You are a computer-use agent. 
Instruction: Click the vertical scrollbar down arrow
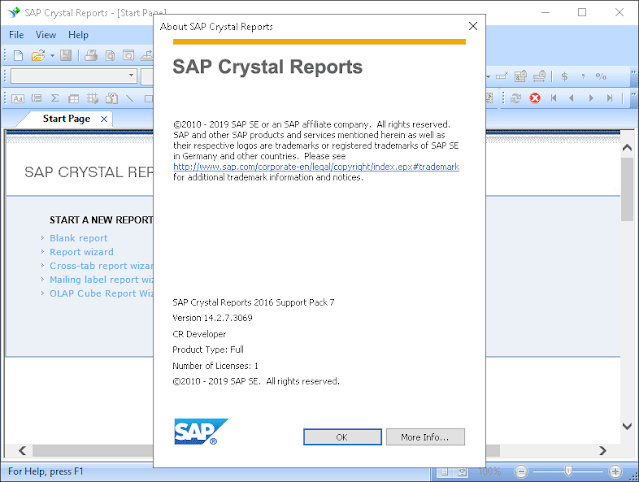click(x=627, y=427)
